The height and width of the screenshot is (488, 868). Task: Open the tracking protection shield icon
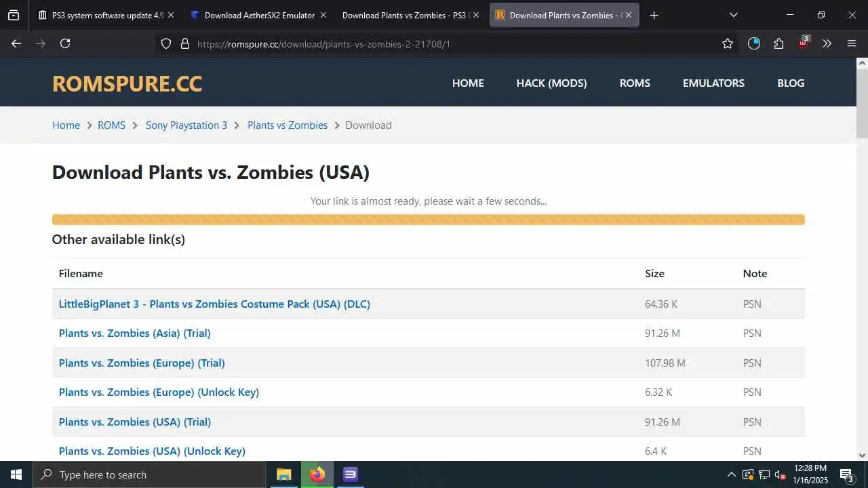click(x=166, y=43)
